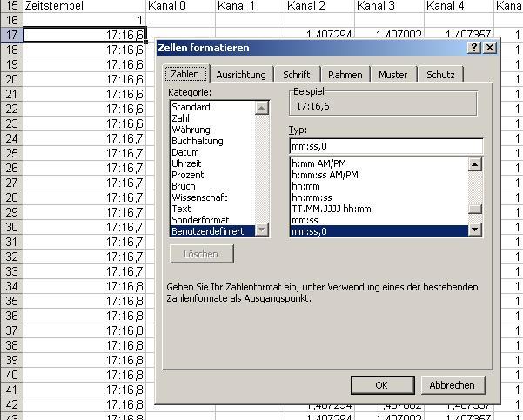
Task: Confirm the dialog with OK
Action: pyautogui.click(x=382, y=385)
